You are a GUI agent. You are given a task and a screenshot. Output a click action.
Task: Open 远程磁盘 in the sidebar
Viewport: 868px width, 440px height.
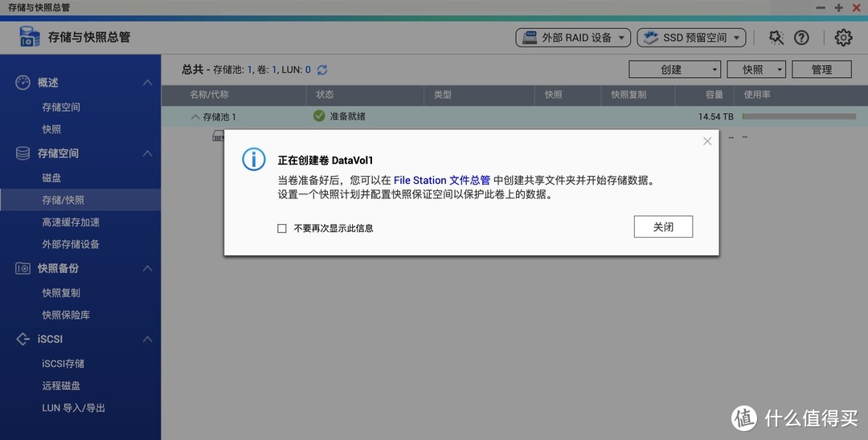[61, 386]
